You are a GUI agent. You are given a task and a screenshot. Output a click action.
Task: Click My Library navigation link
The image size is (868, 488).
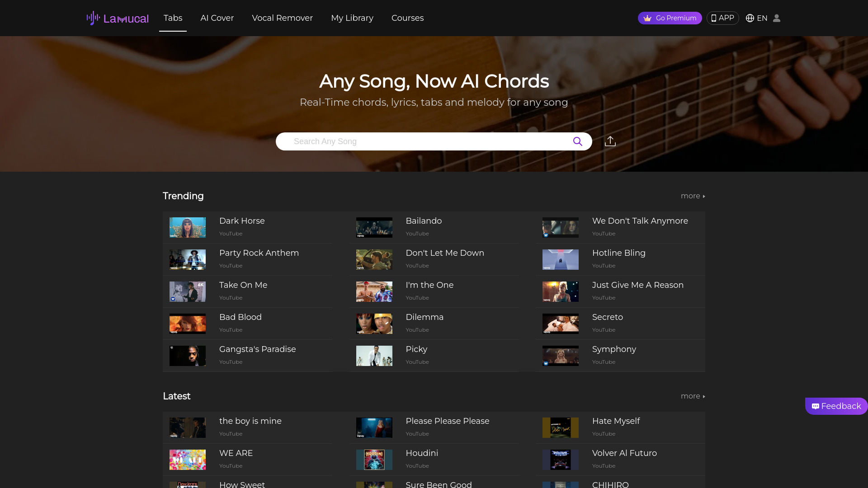pyautogui.click(x=352, y=18)
